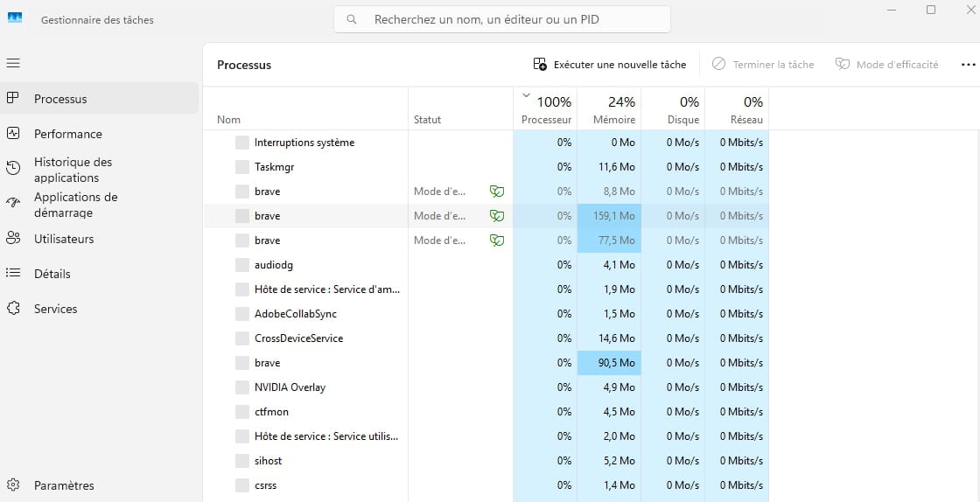The height and width of the screenshot is (502, 980).
Task: Open the three-dots more options menu
Action: coord(968,65)
